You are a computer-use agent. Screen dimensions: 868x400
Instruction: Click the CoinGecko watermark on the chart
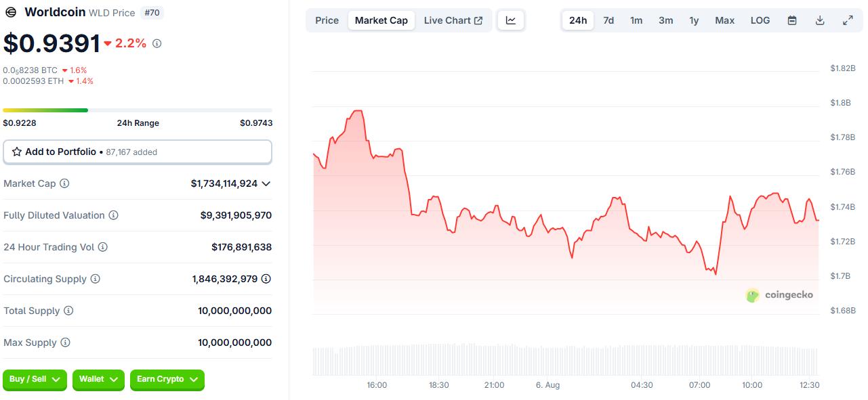[779, 295]
